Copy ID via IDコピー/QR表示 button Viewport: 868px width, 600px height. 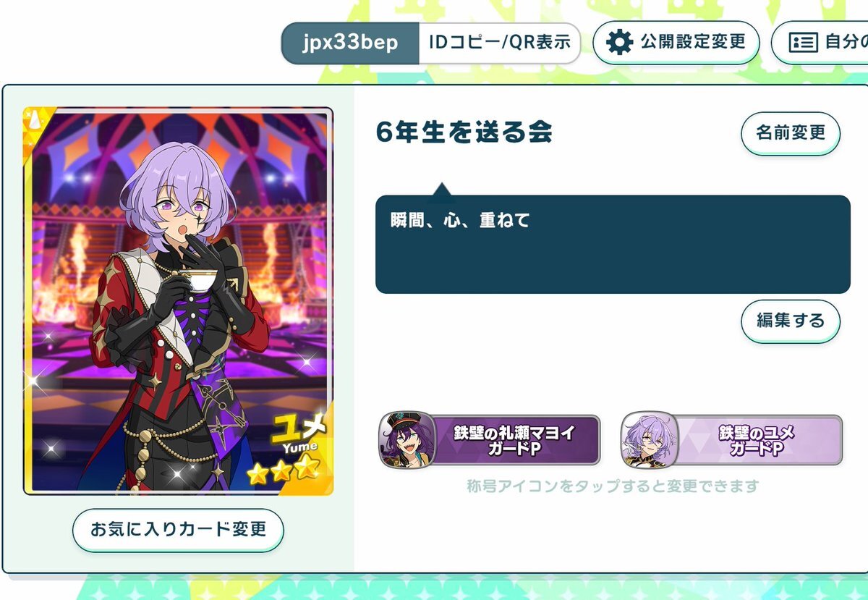point(499,43)
